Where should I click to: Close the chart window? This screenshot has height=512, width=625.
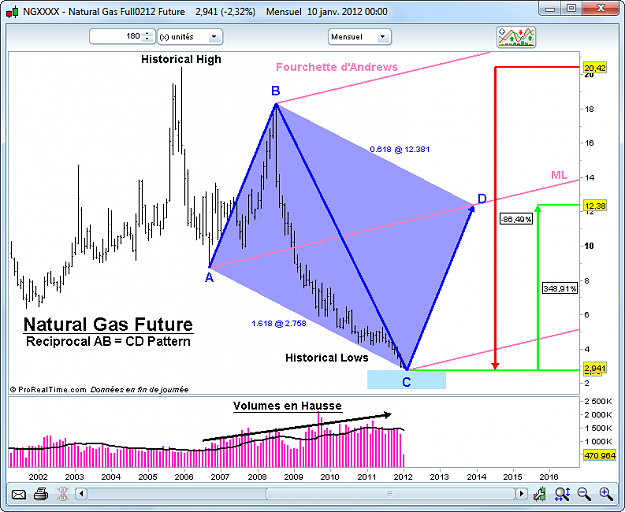tap(601, 8)
